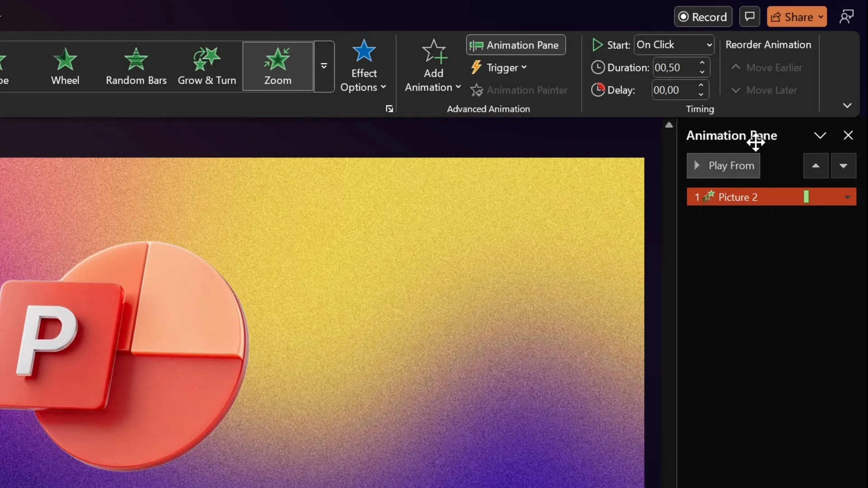868x488 pixels.
Task: Move animation down with pane arrow
Action: click(x=843, y=166)
